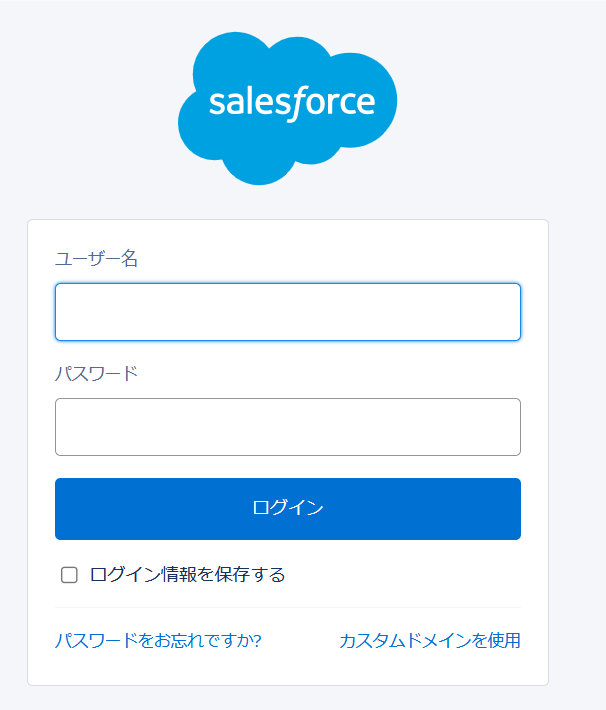Tick the remember login information box
Viewport: 606px width, 710px height.
click(x=69, y=575)
